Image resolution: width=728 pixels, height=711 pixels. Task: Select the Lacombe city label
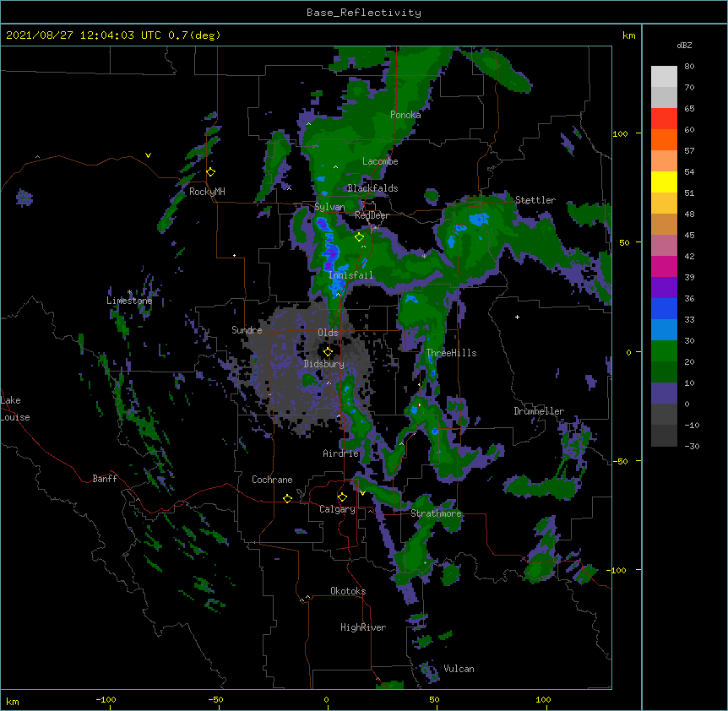click(x=380, y=161)
